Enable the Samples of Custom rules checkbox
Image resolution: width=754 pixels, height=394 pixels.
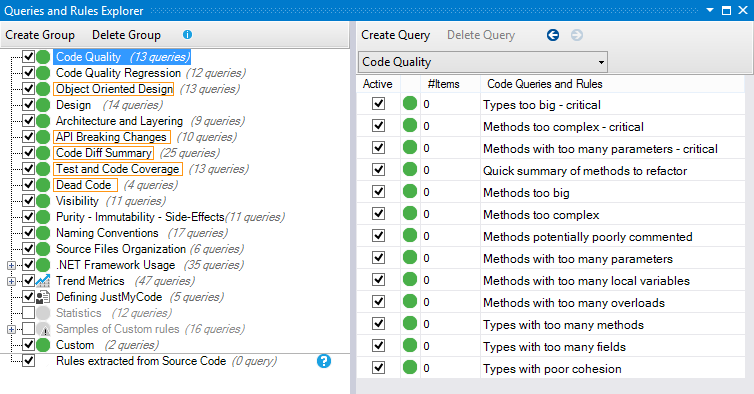(x=28, y=329)
